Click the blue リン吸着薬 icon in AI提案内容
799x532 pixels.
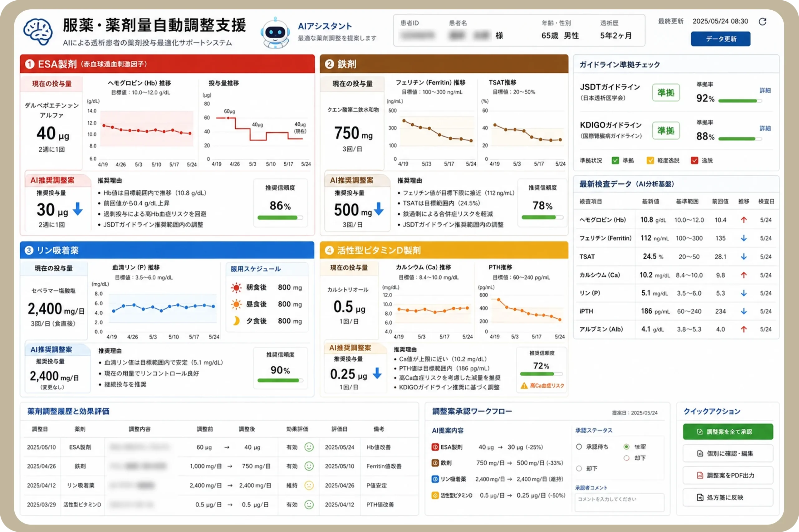[435, 479]
